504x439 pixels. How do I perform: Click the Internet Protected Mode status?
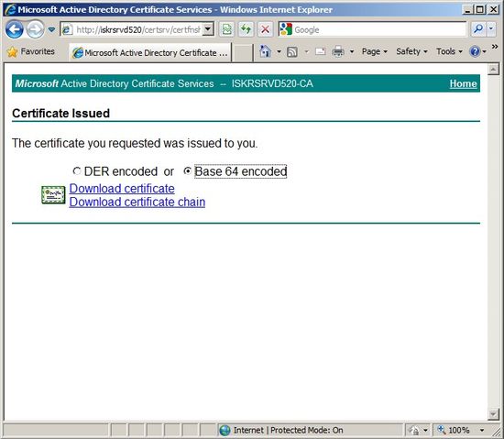pyautogui.click(x=288, y=430)
